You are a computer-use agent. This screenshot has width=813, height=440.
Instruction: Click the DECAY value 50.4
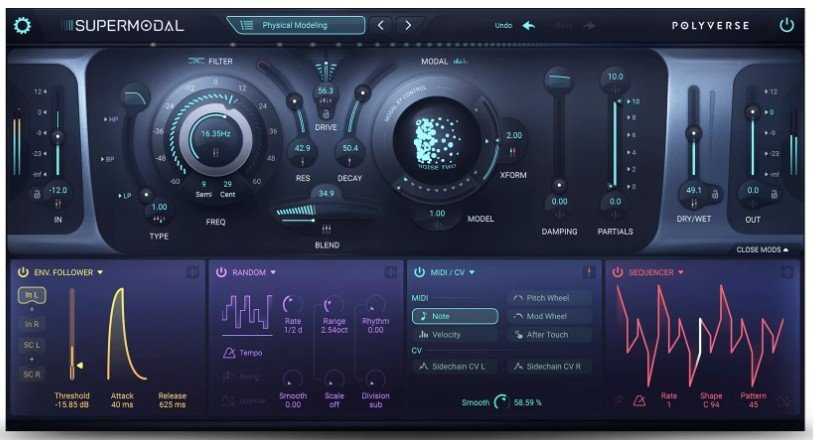[x=350, y=148]
